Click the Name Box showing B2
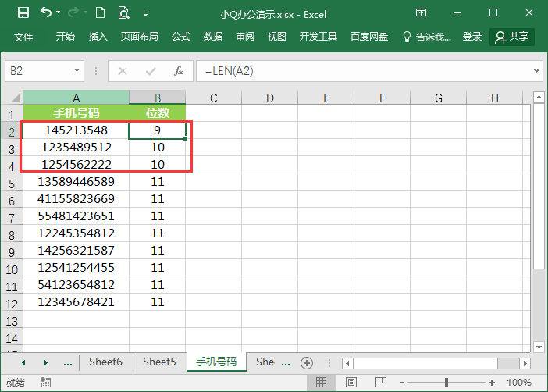Viewport: 548px width, 392px height. pyautogui.click(x=44, y=71)
